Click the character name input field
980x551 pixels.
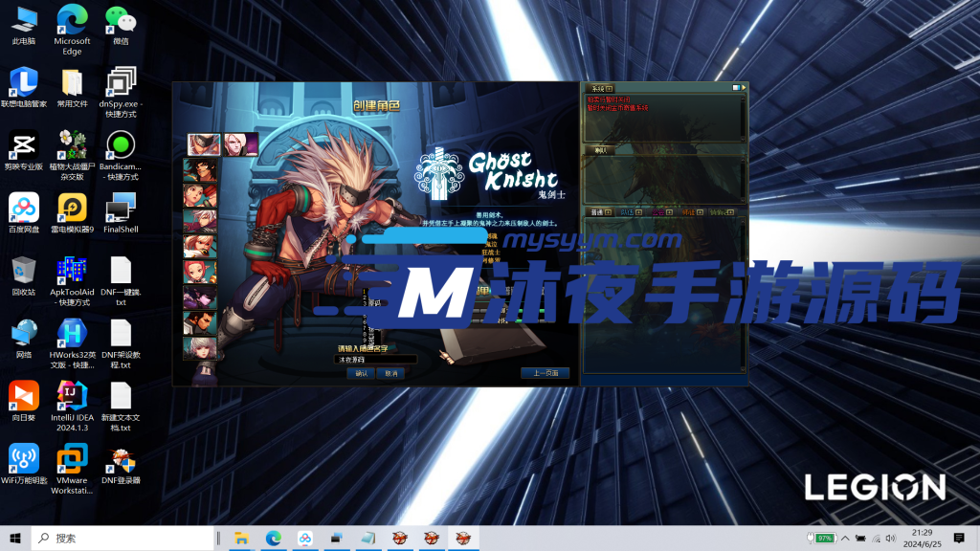(x=375, y=360)
